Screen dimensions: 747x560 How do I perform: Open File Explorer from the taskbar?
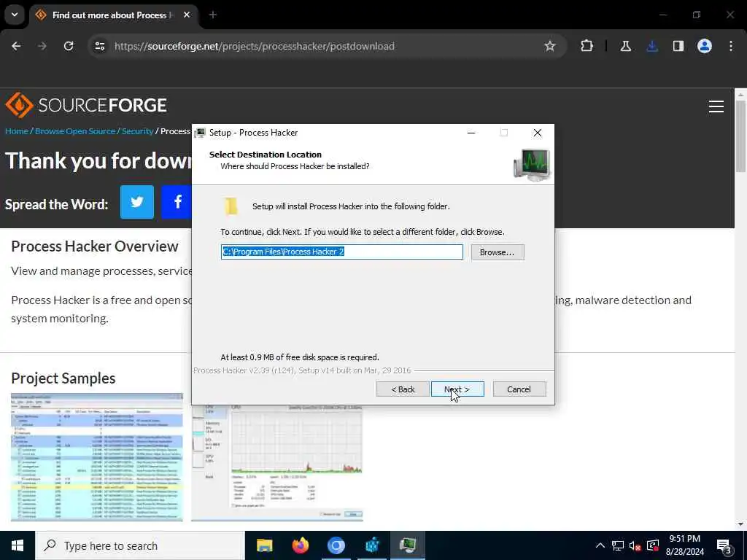[x=264, y=545]
